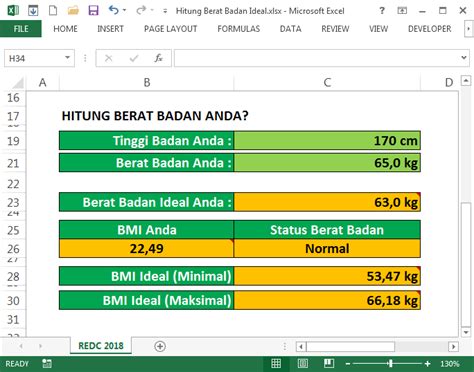The width and height of the screenshot is (474, 372).
Task: Open the PAGE LAYOUT ribbon tab
Action: coord(171,29)
